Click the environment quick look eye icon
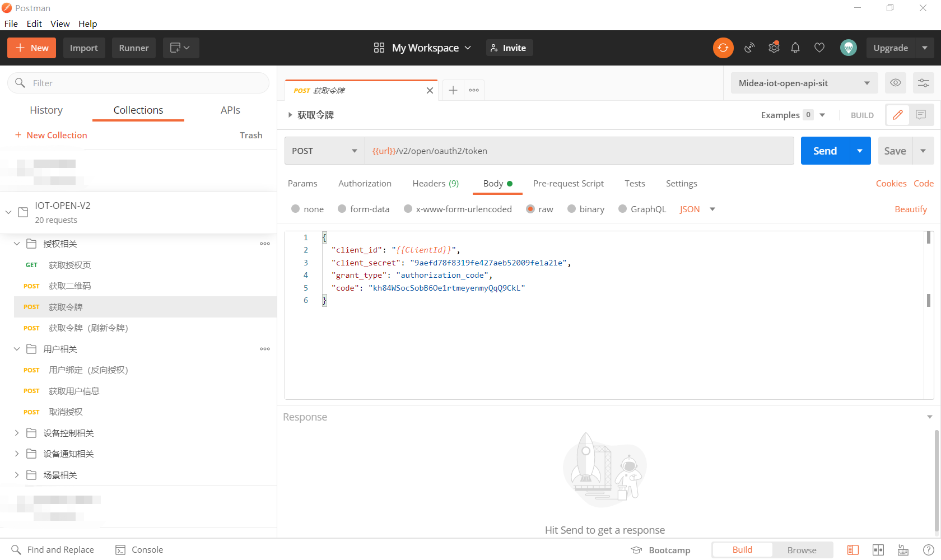 (x=896, y=83)
